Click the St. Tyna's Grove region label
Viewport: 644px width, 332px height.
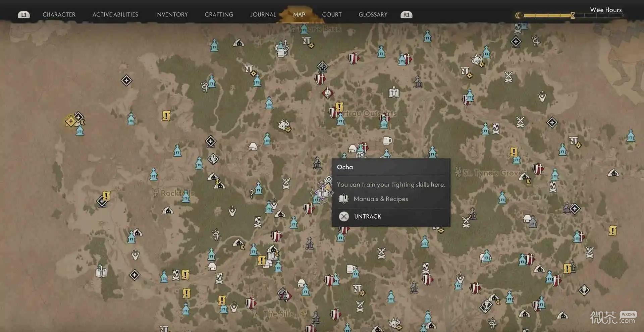point(493,173)
